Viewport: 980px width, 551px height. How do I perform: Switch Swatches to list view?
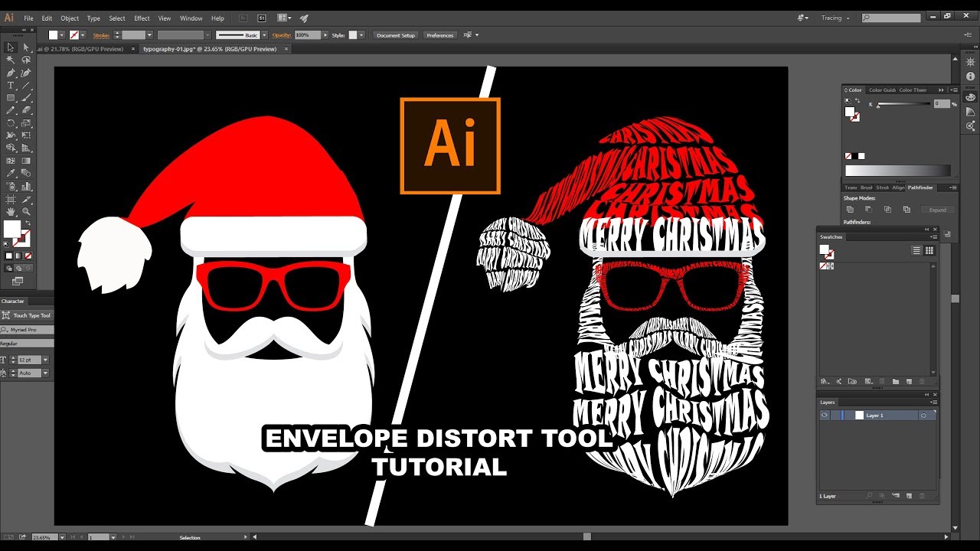[x=916, y=250]
